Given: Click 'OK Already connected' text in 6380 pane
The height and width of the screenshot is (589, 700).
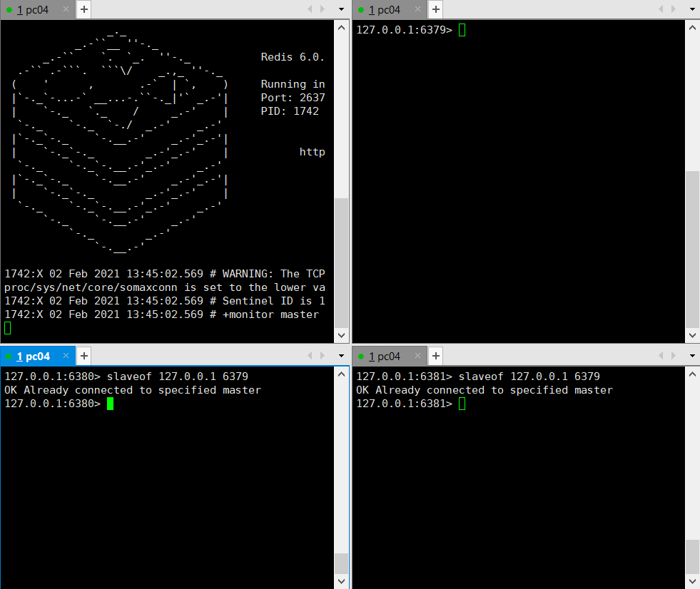Looking at the screenshot, I should [x=133, y=390].
